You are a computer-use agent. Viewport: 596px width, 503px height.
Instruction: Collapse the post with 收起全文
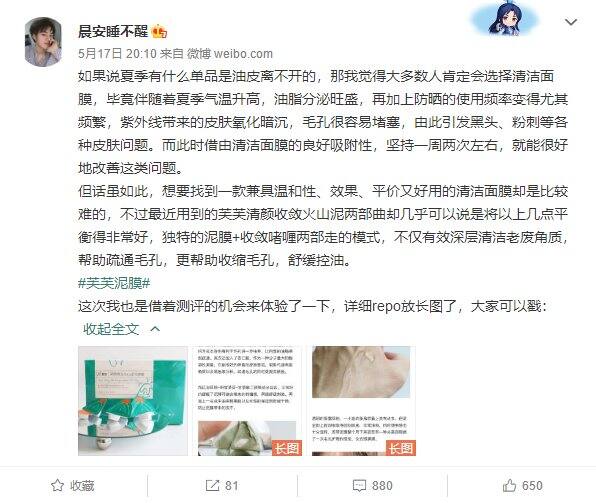pos(111,329)
